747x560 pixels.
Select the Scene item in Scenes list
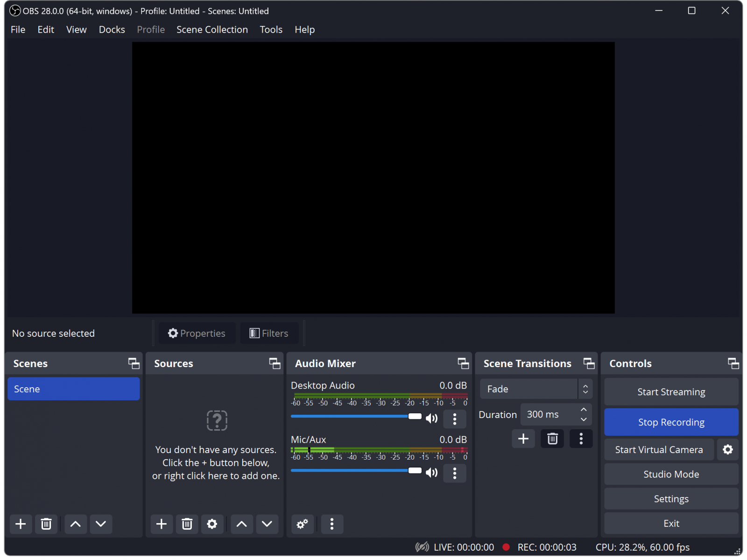coord(74,389)
